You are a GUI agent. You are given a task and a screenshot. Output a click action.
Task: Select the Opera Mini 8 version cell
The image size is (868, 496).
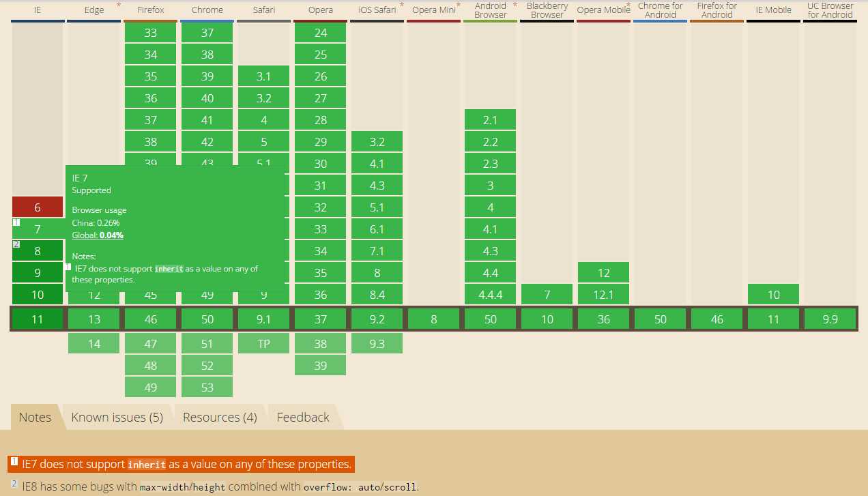click(434, 319)
